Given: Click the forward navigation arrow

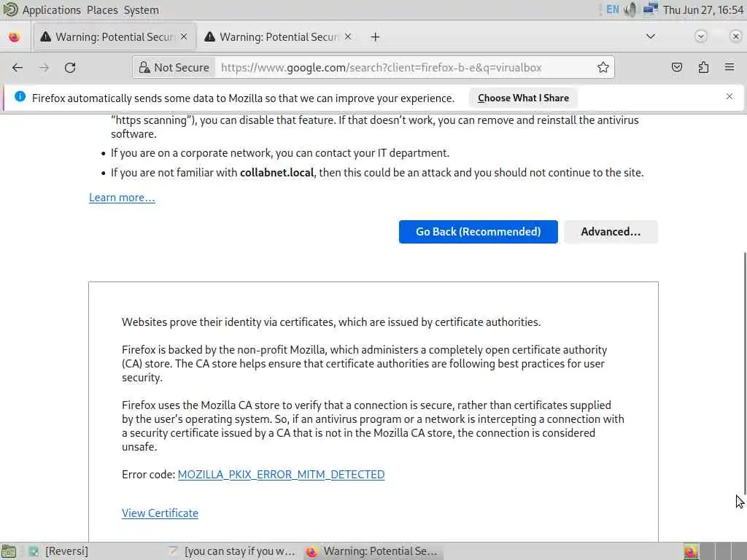Looking at the screenshot, I should pos(44,68).
